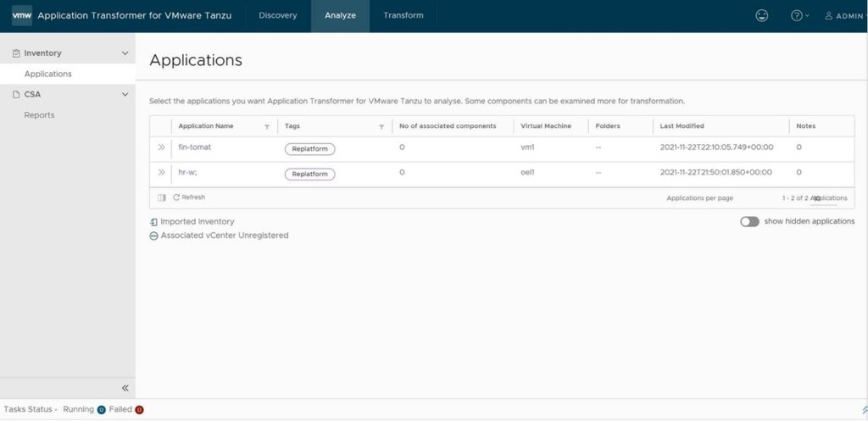Expand the tasks status panel arrow

coord(864,409)
